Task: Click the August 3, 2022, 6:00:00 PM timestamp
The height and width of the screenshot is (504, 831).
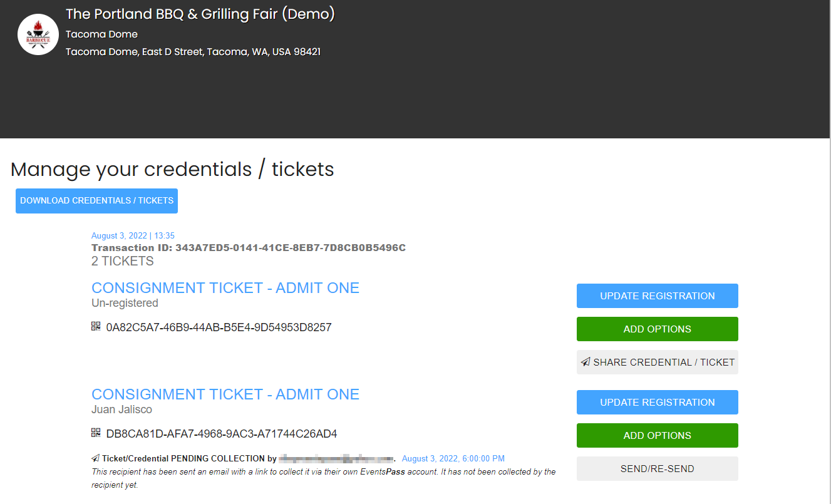Action: tap(453, 459)
